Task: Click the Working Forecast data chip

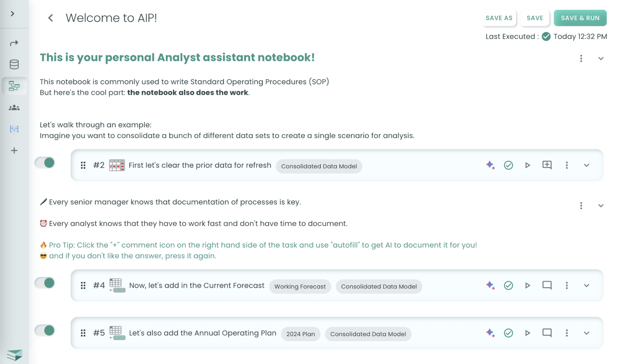Action: 300,287
